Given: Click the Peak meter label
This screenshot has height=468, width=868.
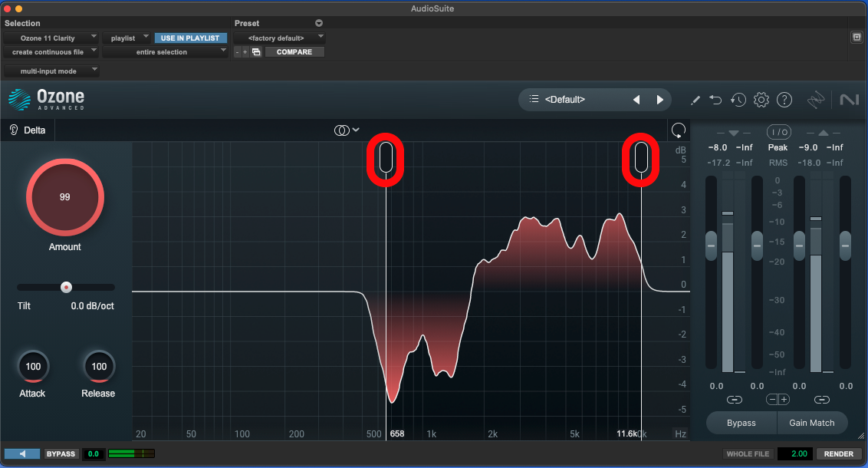Looking at the screenshot, I should (778, 147).
